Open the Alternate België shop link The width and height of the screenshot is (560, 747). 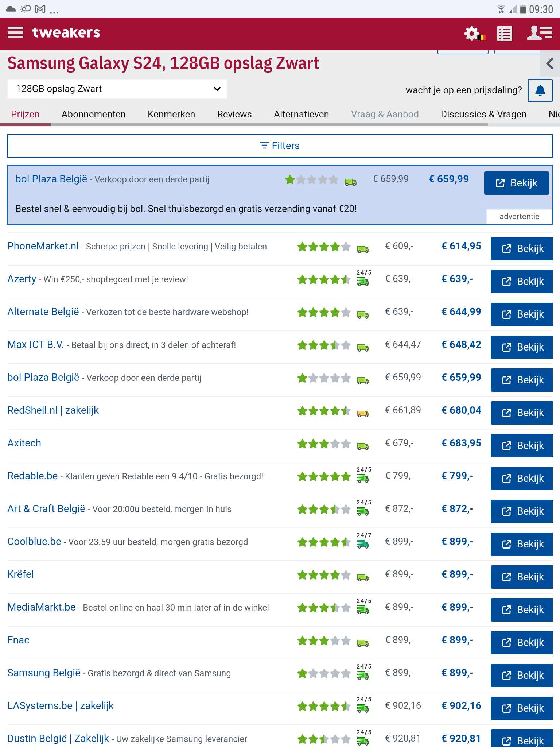click(x=43, y=312)
